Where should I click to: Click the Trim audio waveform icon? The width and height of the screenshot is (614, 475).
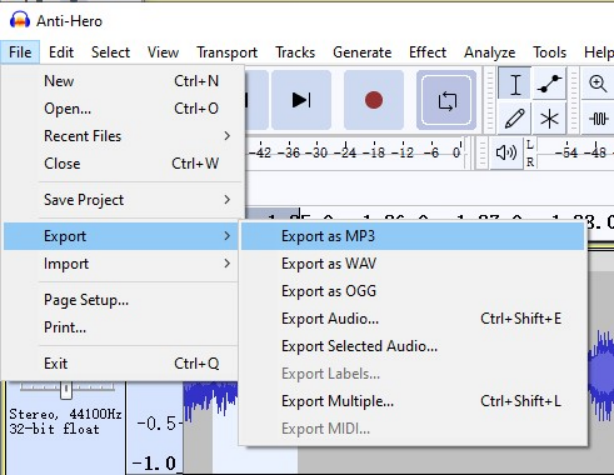point(599,119)
